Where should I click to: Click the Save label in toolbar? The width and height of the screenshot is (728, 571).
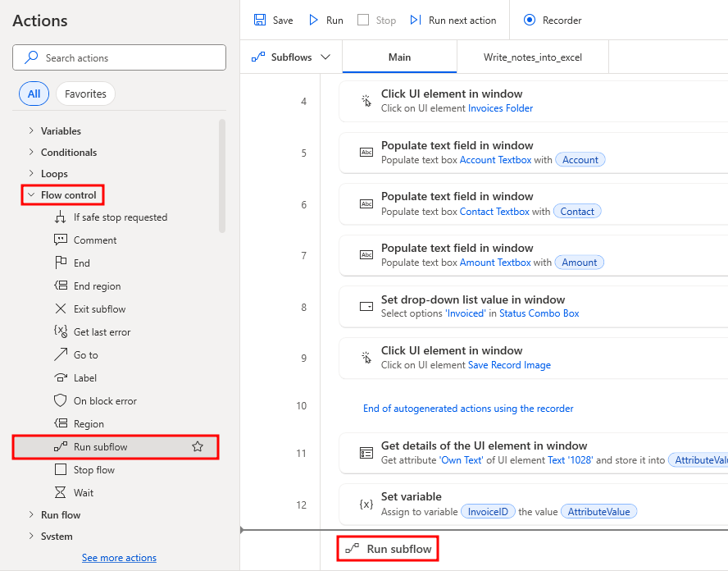[283, 21]
